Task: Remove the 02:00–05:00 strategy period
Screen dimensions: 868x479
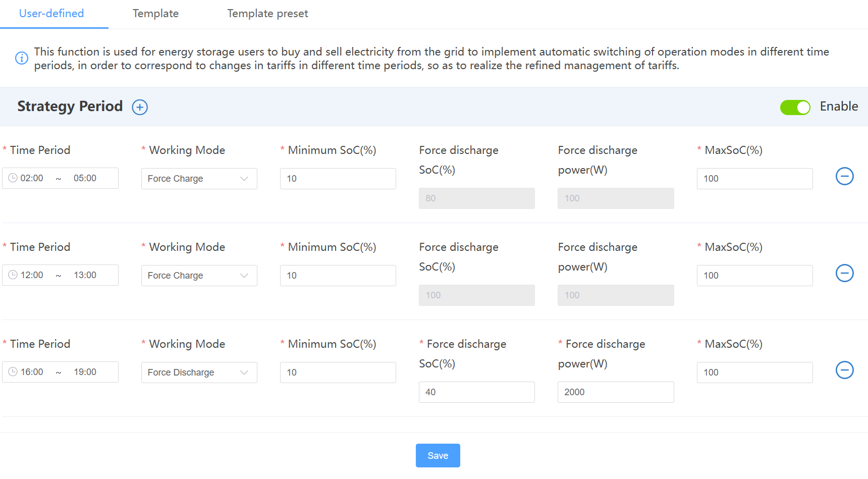Action: 844,176
